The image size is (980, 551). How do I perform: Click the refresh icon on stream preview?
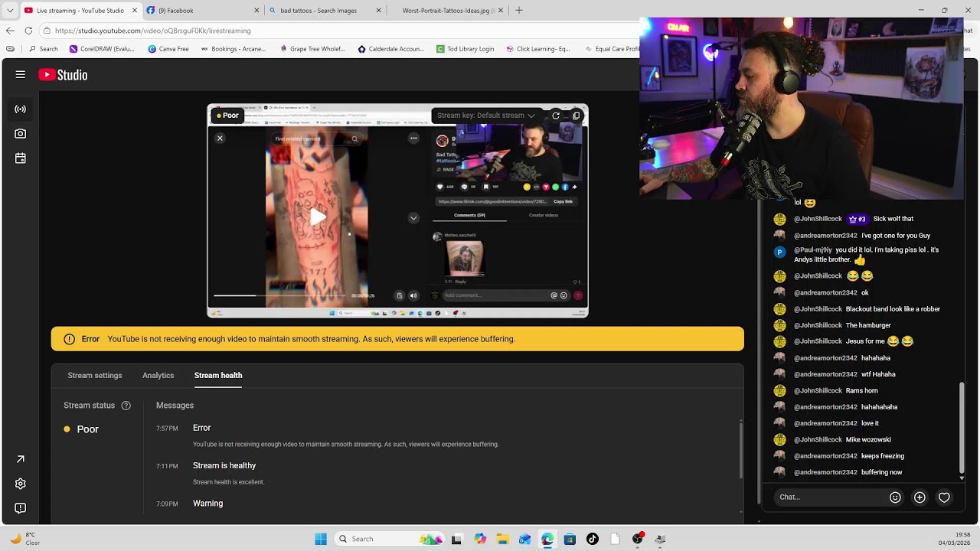click(556, 116)
